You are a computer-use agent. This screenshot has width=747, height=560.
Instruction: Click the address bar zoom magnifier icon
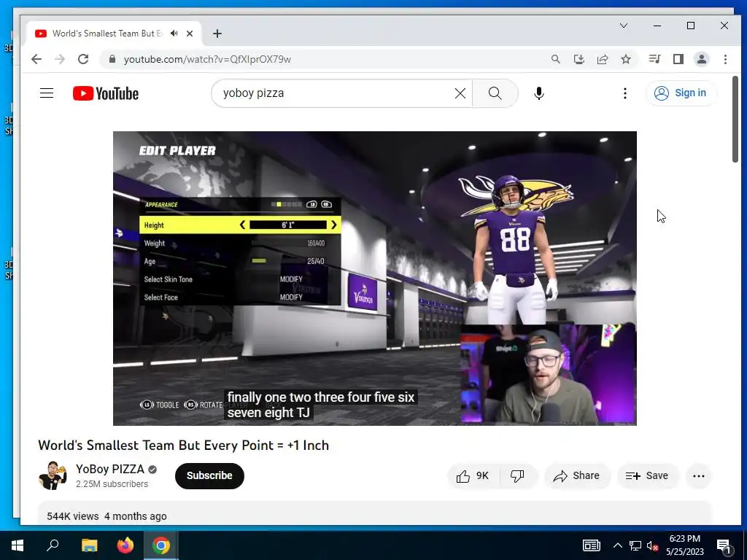tap(555, 59)
